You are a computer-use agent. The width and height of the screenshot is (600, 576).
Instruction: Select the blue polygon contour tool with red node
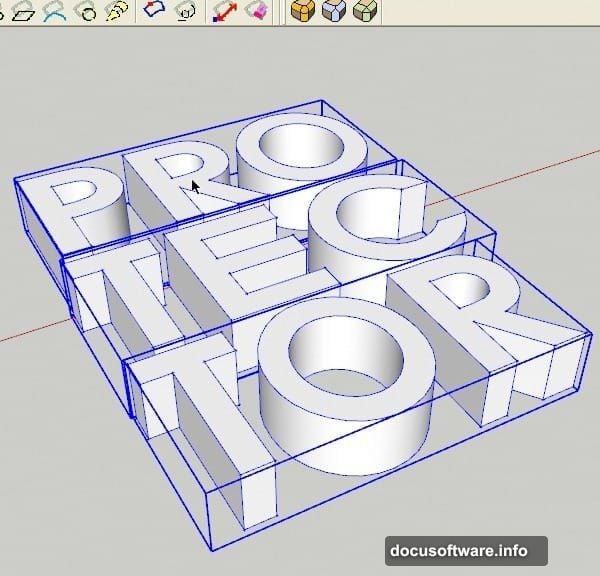point(155,10)
